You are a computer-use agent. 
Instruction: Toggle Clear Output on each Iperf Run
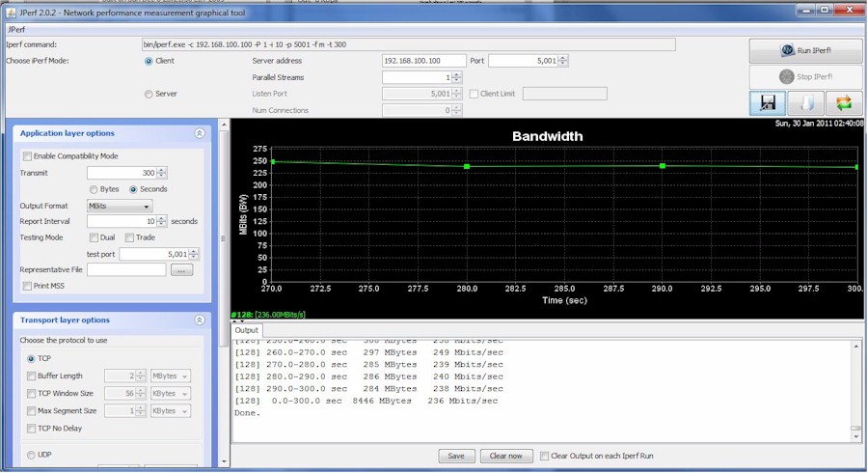545,456
